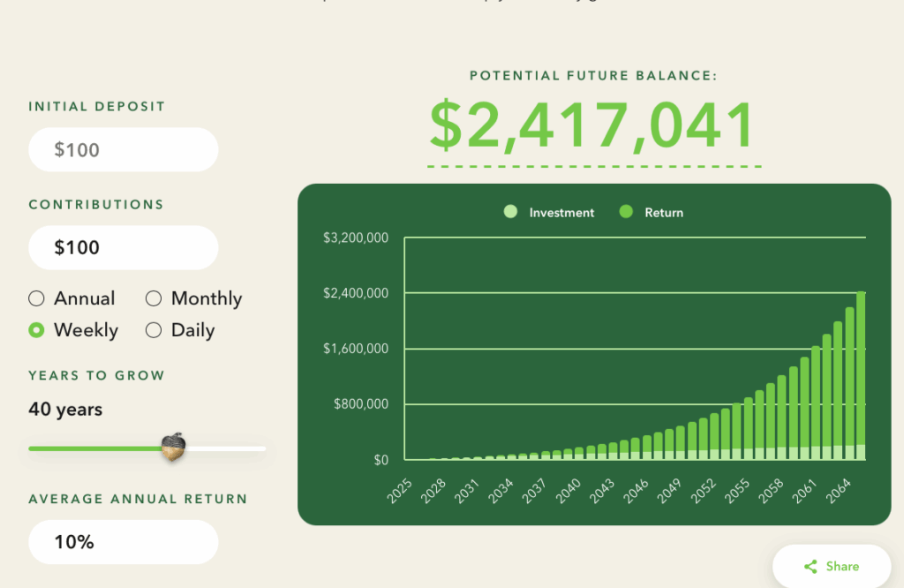Screen dimensions: 904x588
Task: Click the unfilled slider track end
Action: 260,449
